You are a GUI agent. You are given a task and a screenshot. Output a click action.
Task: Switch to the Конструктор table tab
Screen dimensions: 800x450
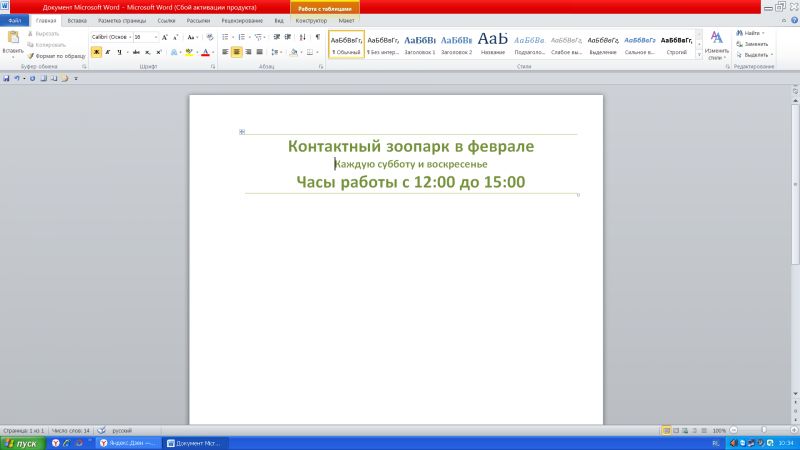click(x=311, y=20)
